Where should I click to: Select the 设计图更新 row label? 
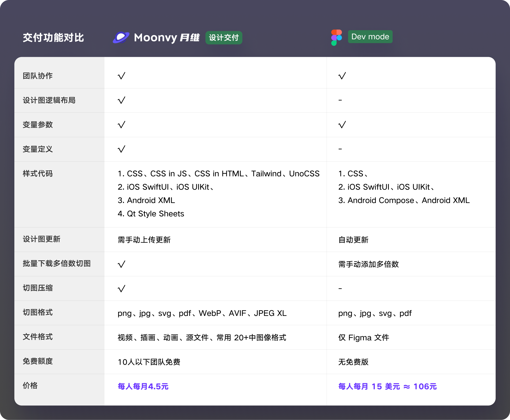[42, 239]
